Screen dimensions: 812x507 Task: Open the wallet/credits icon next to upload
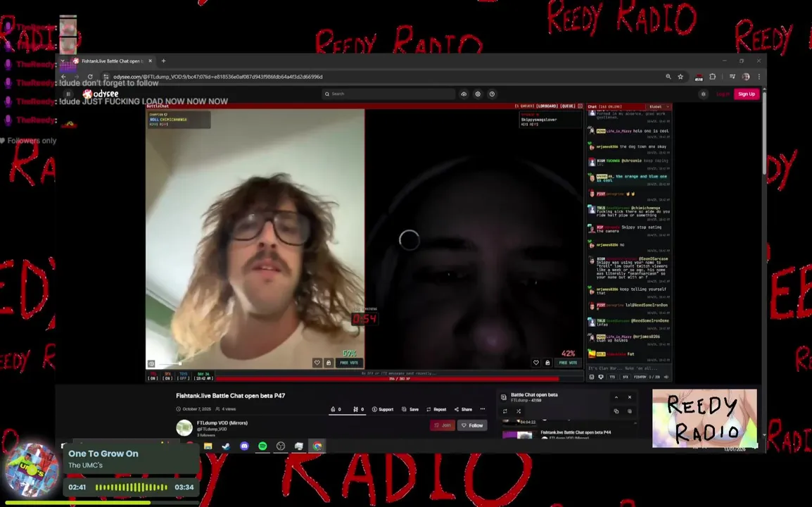click(x=478, y=94)
